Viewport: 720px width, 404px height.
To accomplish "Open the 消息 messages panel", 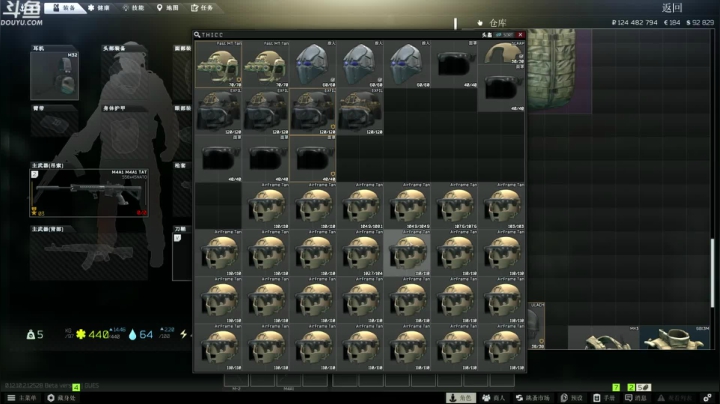I will [x=636, y=398].
